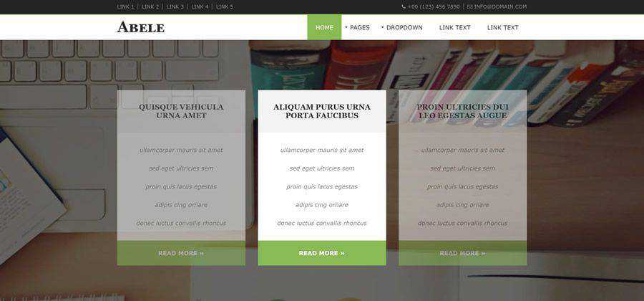Click the +00 (123) 456 7890 phone number

point(434,7)
